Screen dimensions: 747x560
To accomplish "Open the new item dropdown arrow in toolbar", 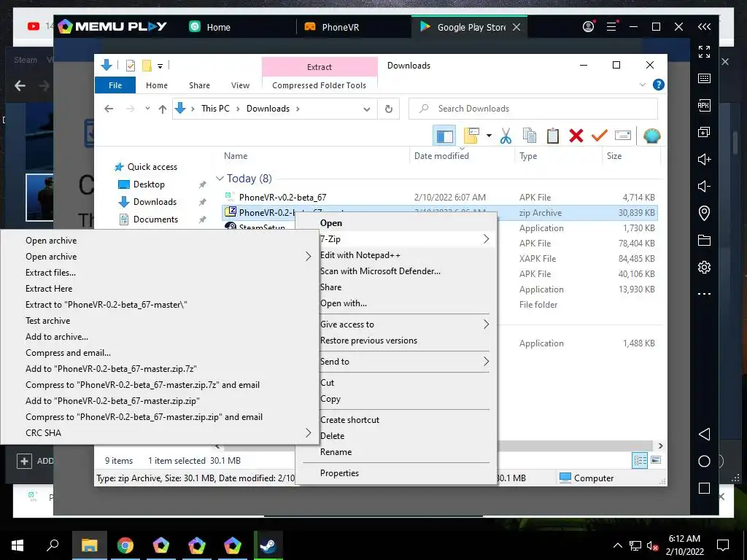I will click(489, 136).
